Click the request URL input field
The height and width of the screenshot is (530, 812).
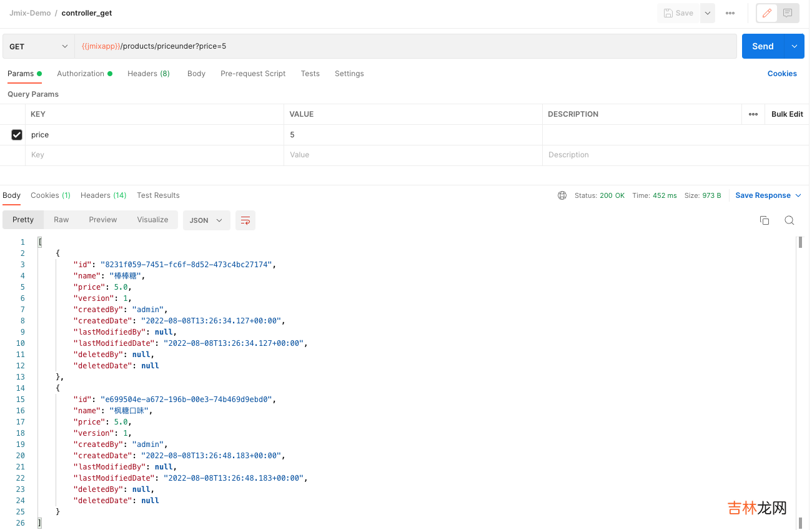point(406,47)
